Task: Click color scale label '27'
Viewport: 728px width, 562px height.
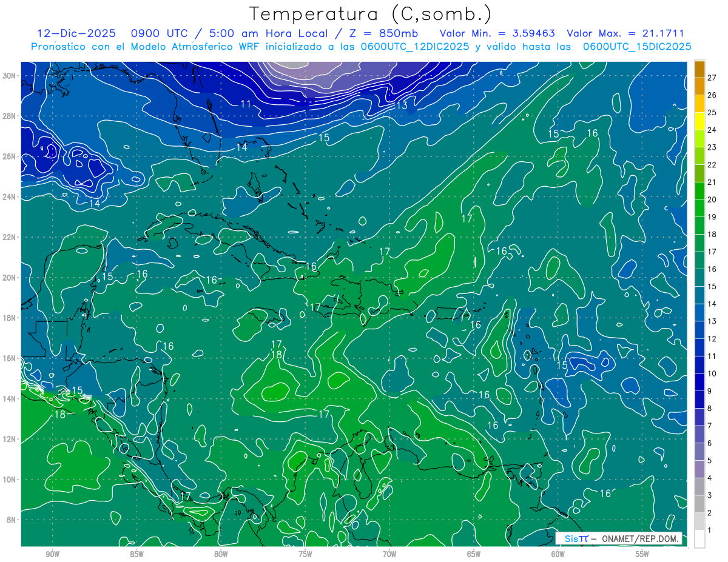Action: (x=712, y=78)
